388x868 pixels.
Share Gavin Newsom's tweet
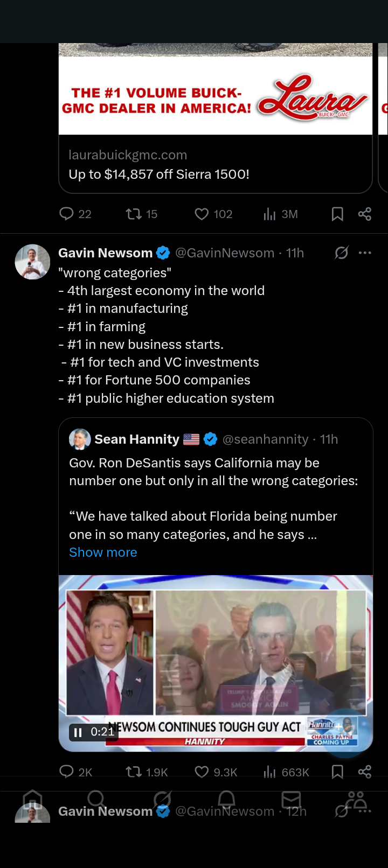pyautogui.click(x=365, y=772)
